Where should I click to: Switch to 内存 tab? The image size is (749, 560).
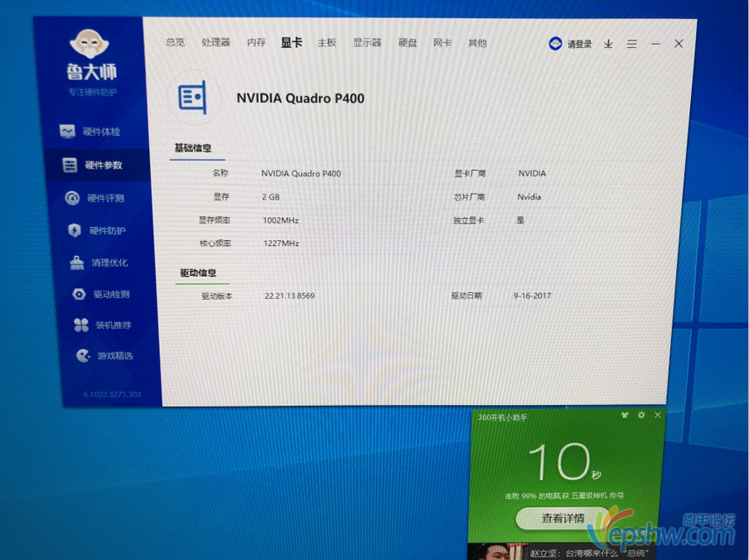tap(257, 42)
